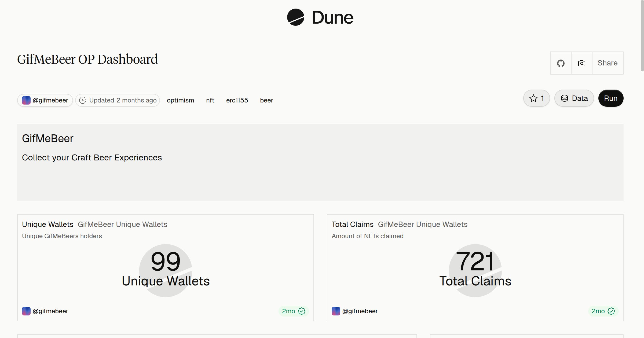
Task: Click the star icon in the favorites button
Action: pos(533,98)
